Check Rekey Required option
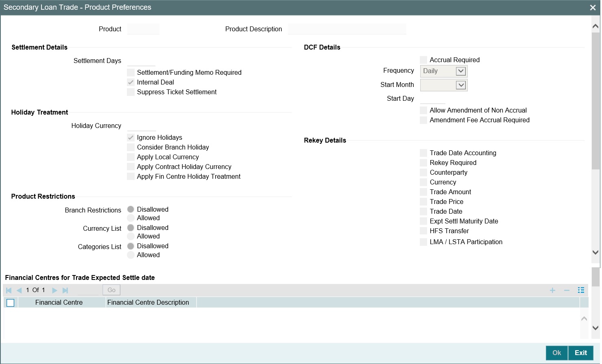The width and height of the screenshot is (602, 364). (423, 163)
